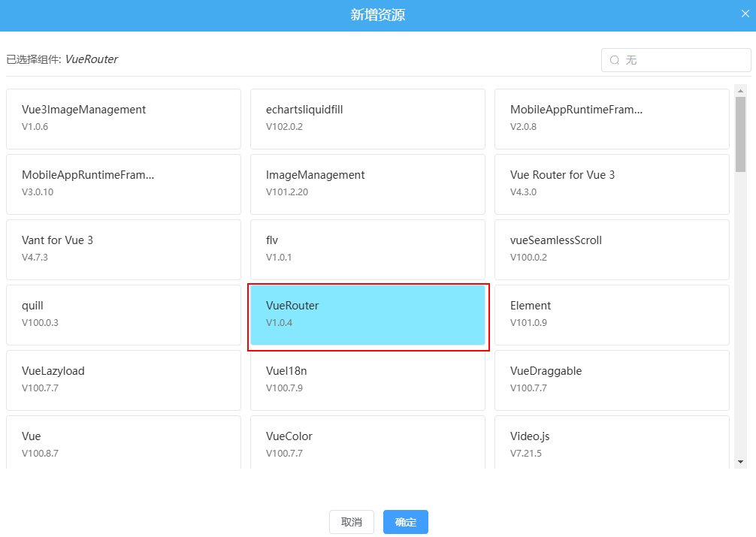Close the 新增资源 dialog with the X

[x=745, y=14]
